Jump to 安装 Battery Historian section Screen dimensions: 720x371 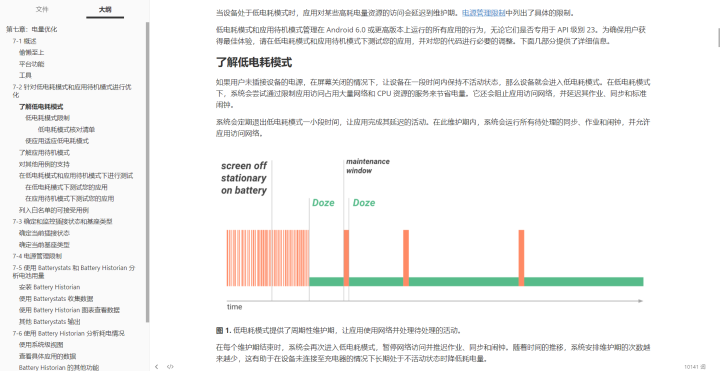click(50, 287)
